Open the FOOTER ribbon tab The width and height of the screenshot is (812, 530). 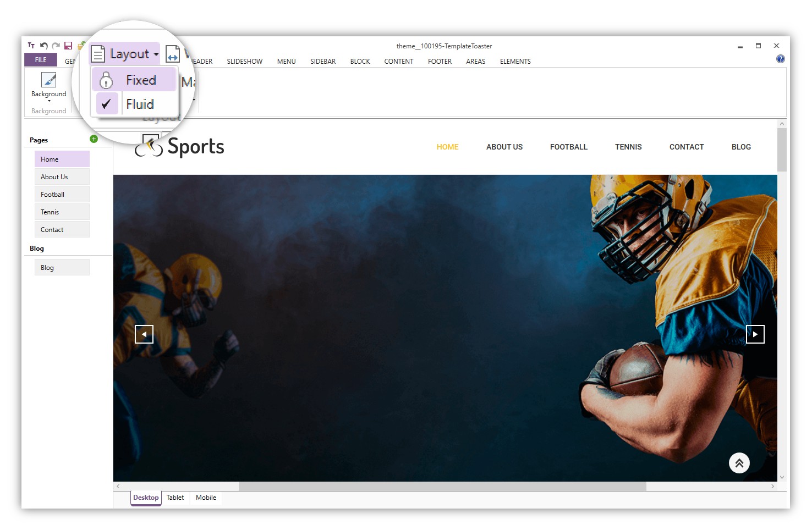click(x=440, y=62)
